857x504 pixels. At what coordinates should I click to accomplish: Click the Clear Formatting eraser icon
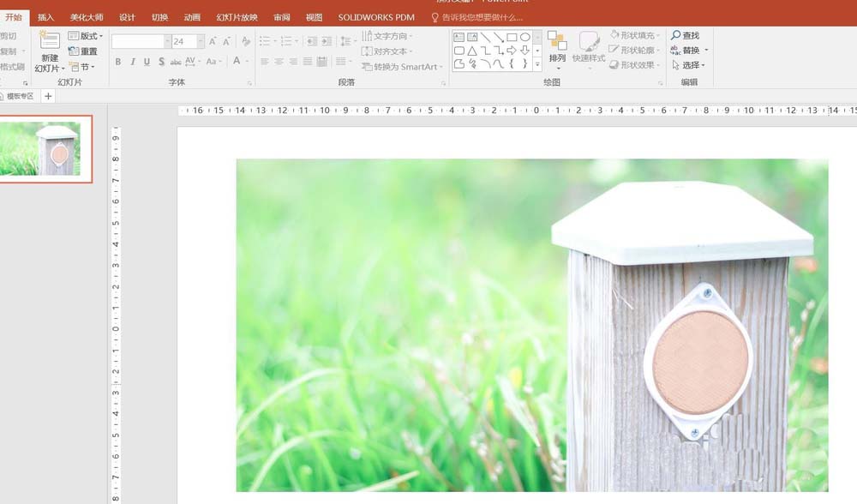246,41
